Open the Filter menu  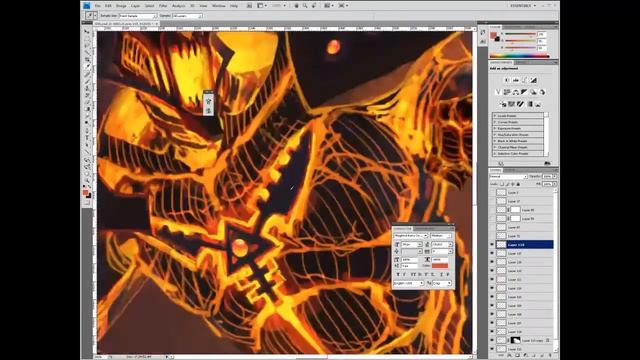(x=163, y=6)
